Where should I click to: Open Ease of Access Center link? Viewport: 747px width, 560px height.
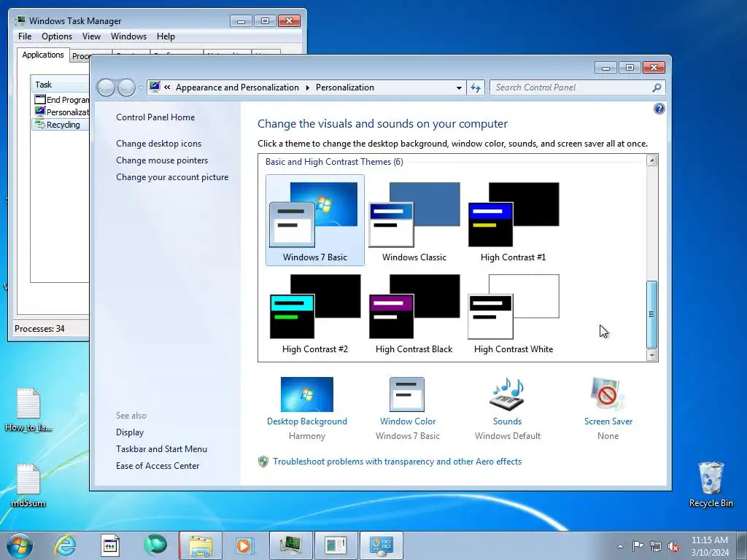(158, 466)
